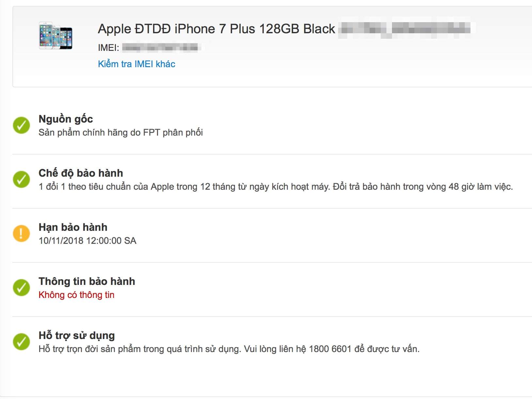Click the warranty expiry date 10/11/2018
Viewport: 532px width, 399px height.
coord(87,241)
